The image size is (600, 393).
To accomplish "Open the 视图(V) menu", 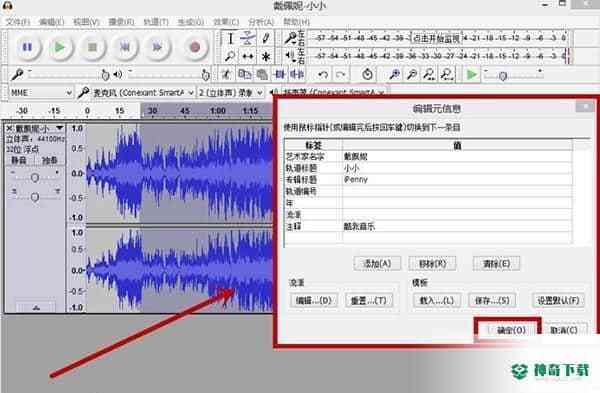I will 86,22.
